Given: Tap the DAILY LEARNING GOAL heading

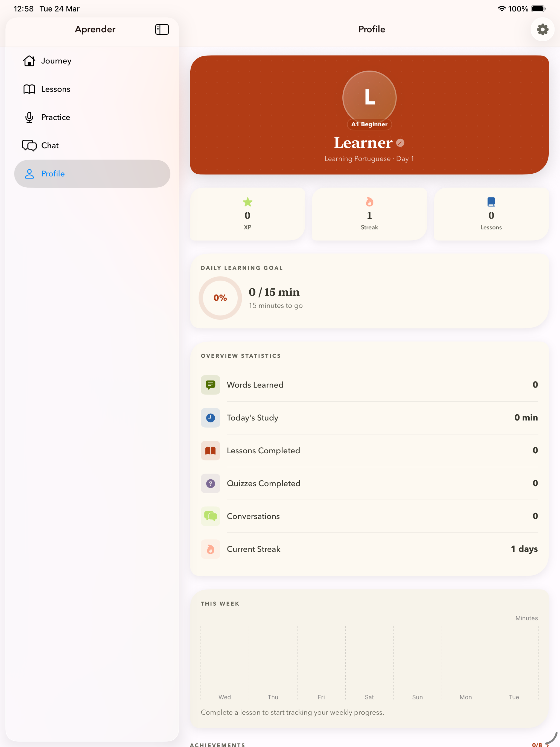Looking at the screenshot, I should pos(242,268).
